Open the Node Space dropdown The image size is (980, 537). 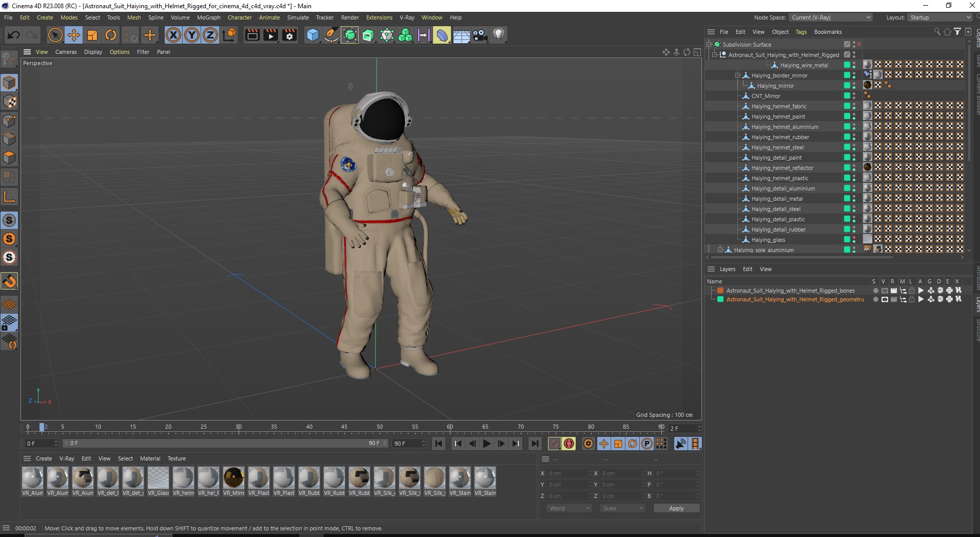pyautogui.click(x=831, y=17)
